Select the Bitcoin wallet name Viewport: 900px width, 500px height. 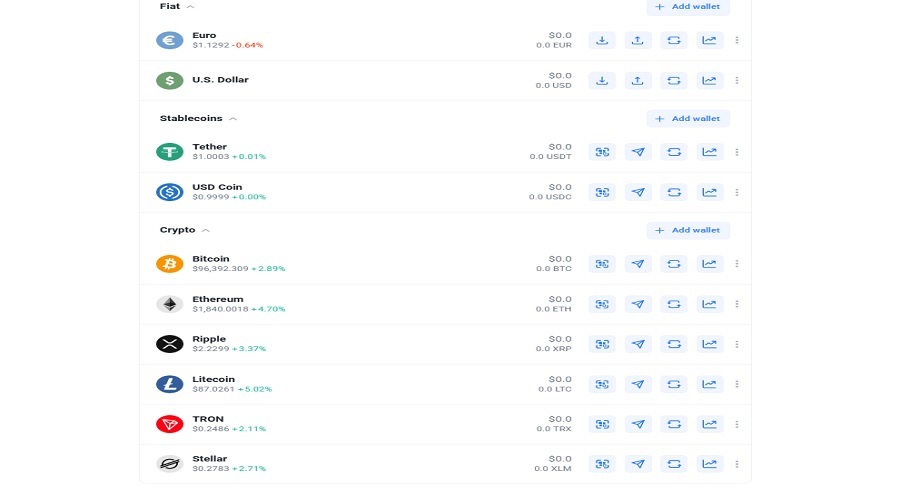click(211, 259)
